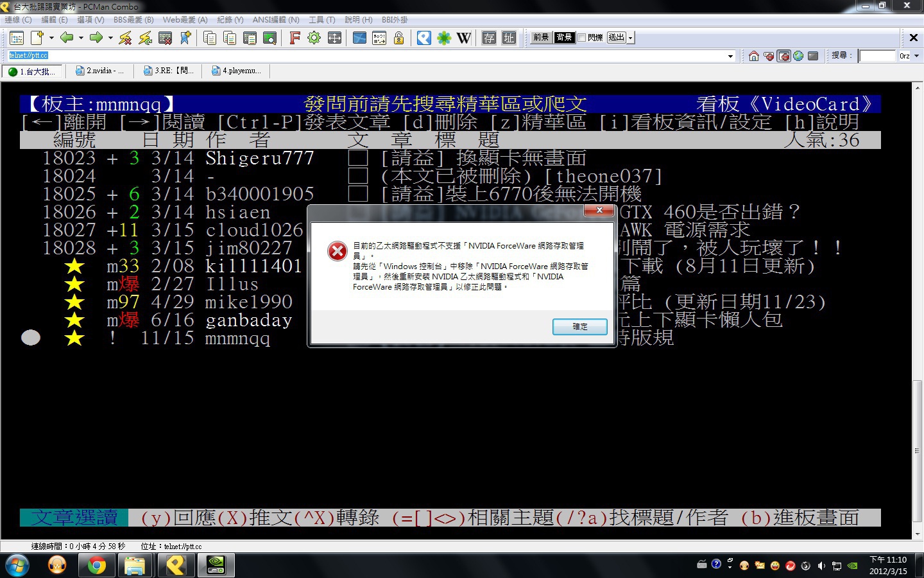Open Chrome from the taskbar
924x578 pixels.
(96, 566)
